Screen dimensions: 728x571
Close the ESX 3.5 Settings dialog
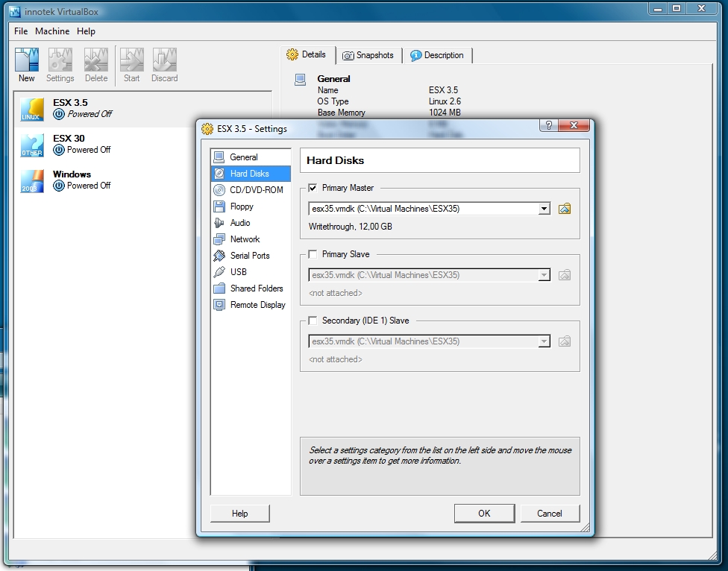click(574, 125)
